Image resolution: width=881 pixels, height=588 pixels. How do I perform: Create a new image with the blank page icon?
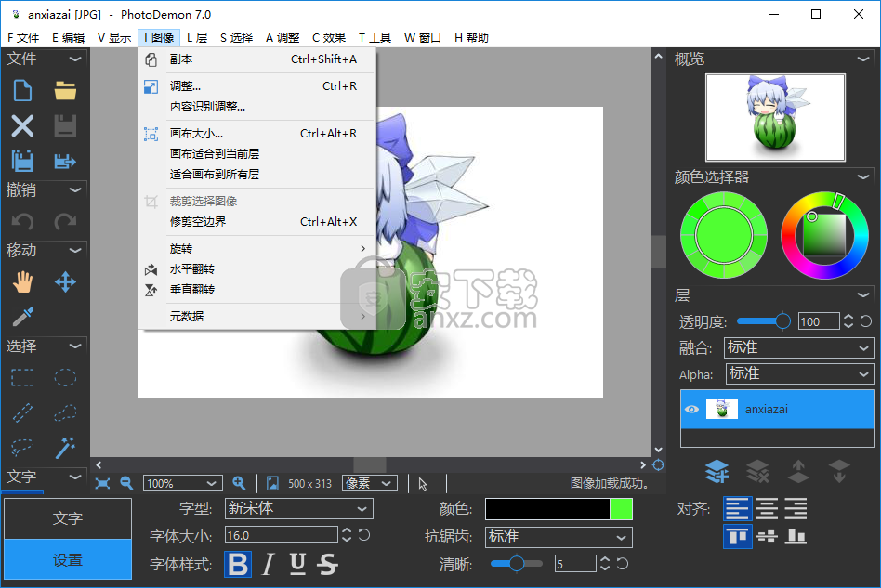pyautogui.click(x=22, y=90)
